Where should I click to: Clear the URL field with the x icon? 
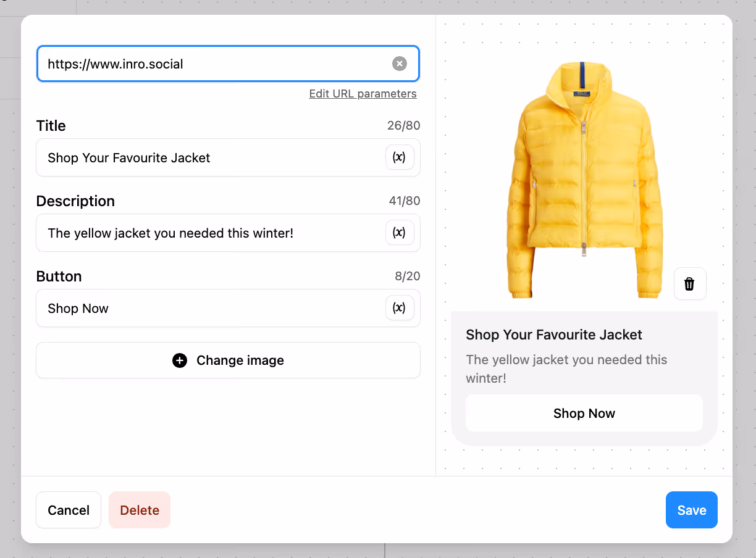400,64
